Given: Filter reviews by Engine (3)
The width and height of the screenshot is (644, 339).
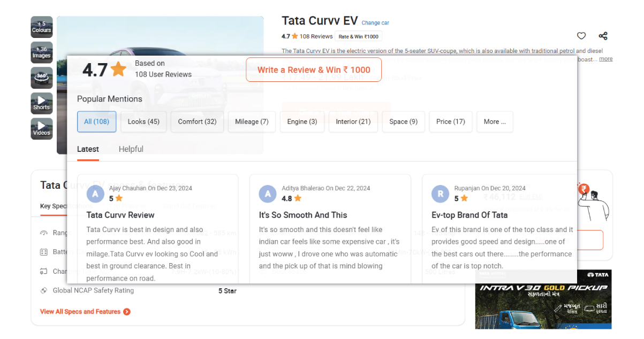Looking at the screenshot, I should tap(302, 121).
